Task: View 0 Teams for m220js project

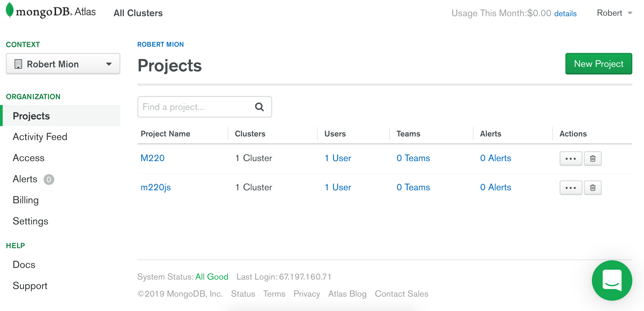Action: click(x=413, y=187)
